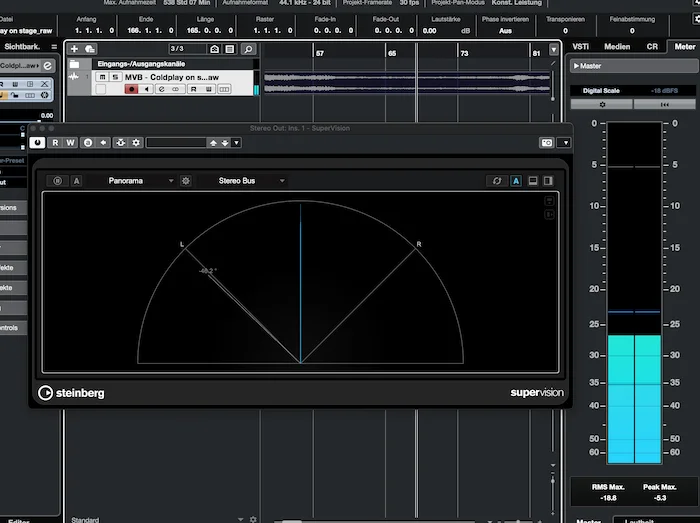
Task: Toggle left A button in SuperVision toolbar
Action: pyautogui.click(x=76, y=181)
